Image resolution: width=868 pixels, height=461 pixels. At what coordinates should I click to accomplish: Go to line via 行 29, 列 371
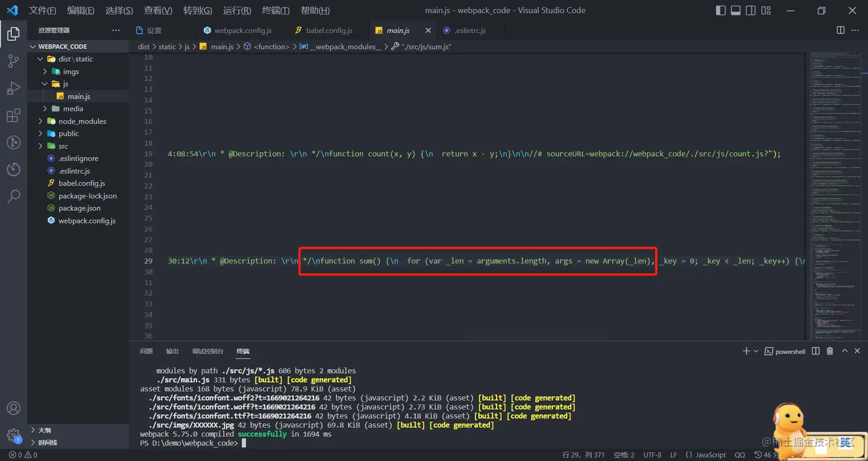(x=584, y=455)
